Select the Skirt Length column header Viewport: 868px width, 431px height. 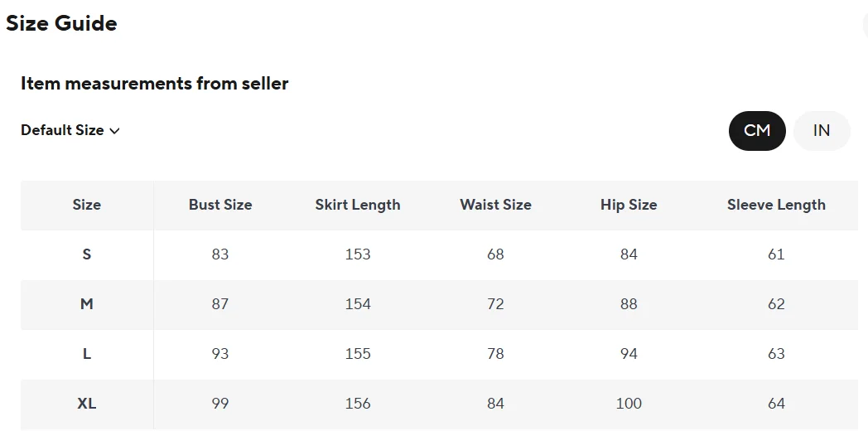358,205
